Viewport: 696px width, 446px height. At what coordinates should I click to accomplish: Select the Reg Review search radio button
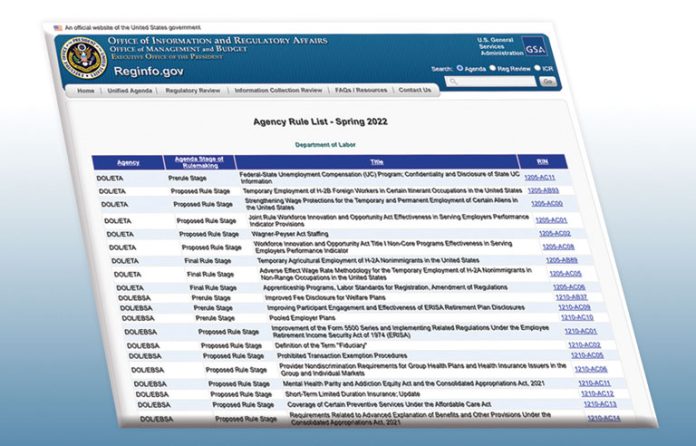click(x=492, y=68)
